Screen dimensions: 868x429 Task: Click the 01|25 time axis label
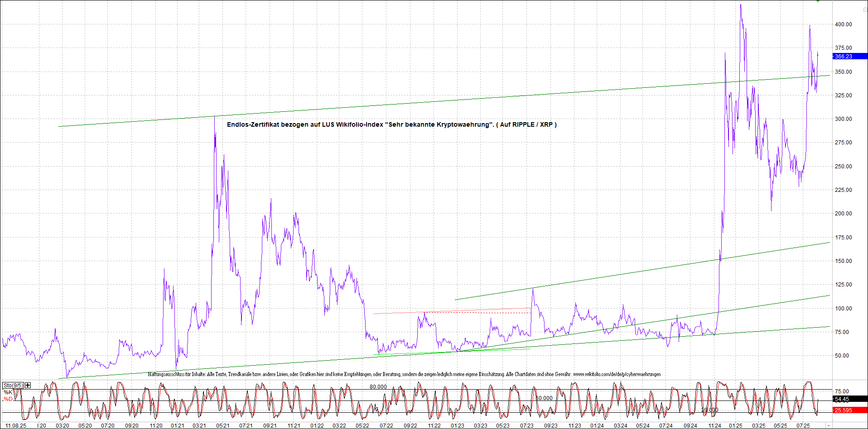click(736, 426)
